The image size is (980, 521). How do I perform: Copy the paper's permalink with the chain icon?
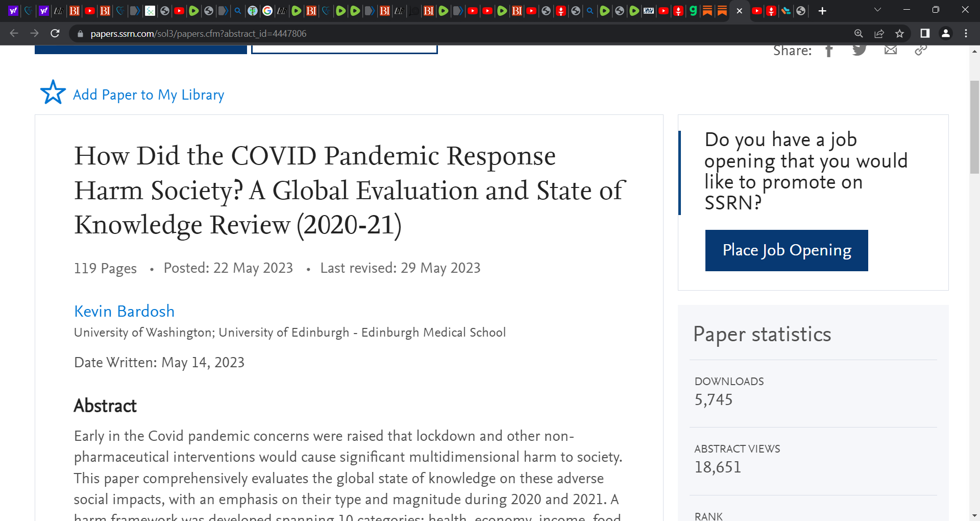[x=921, y=50]
